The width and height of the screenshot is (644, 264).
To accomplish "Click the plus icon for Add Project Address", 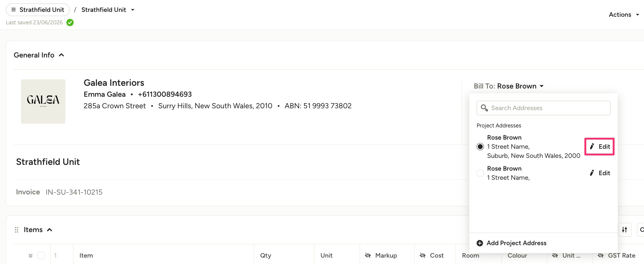I will [x=480, y=243].
